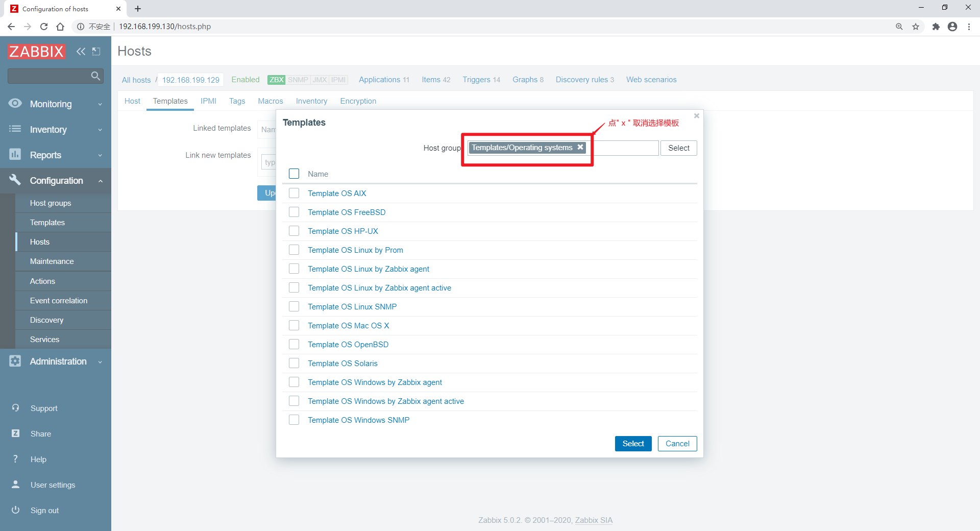This screenshot has width=980, height=531.
Task: Check Template OS Linux by Zabbix agent
Action: pos(294,269)
